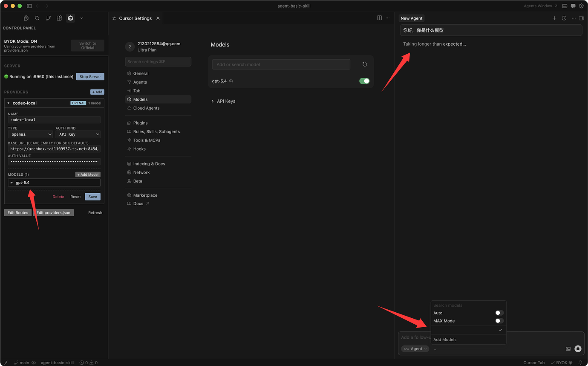588x366 pixels.
Task: Select the BYOK control panel cube icon
Action: pyautogui.click(x=70, y=18)
